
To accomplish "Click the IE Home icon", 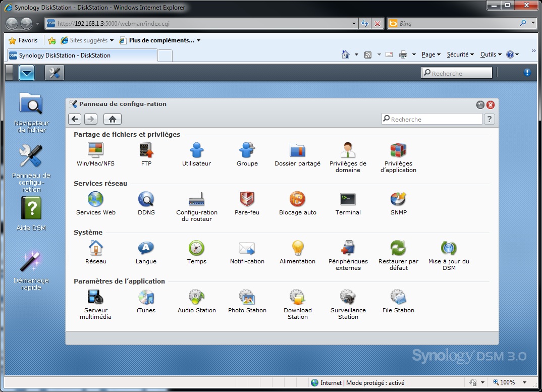I will (345, 54).
